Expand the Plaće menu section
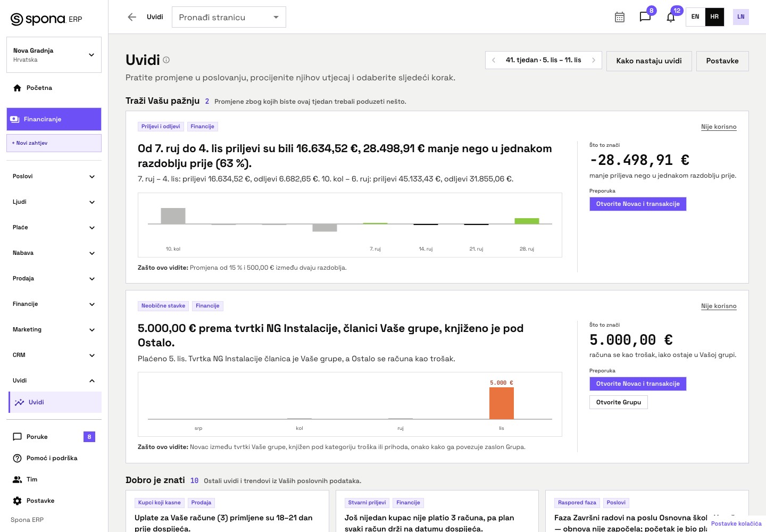The height and width of the screenshot is (532, 766). 54,227
